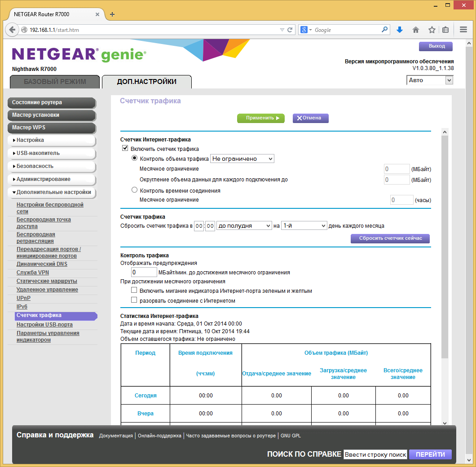
Task: Click the 'Отмена' cancel button
Action: click(x=311, y=118)
